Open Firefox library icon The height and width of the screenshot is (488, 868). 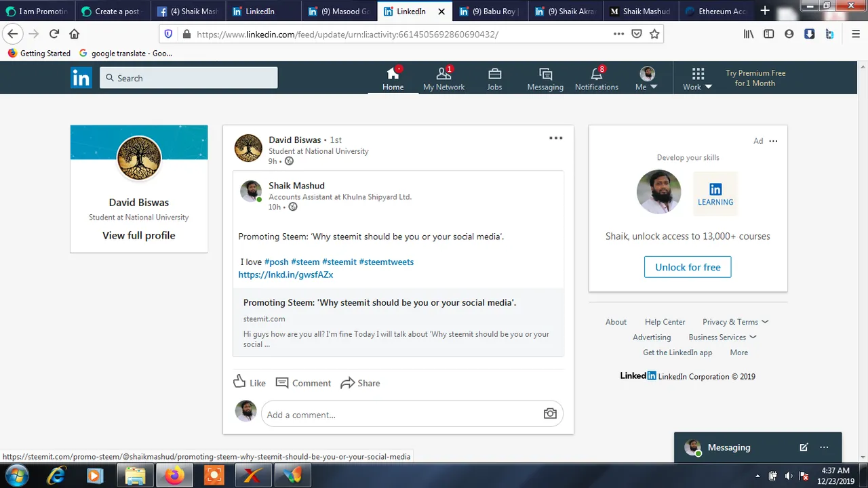tap(749, 34)
